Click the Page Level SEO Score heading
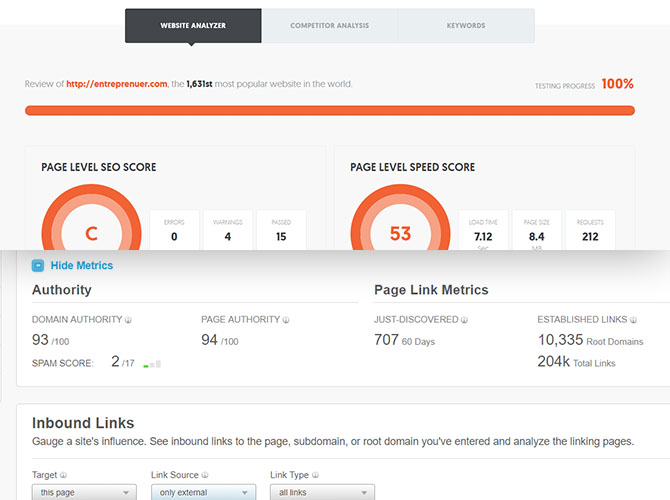The width and height of the screenshot is (670, 500). click(x=99, y=167)
